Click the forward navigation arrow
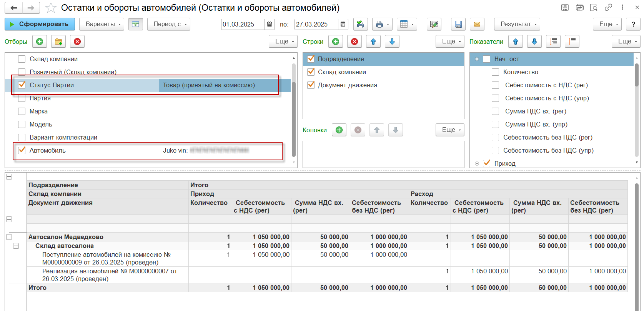The height and width of the screenshot is (311, 644). point(31,8)
